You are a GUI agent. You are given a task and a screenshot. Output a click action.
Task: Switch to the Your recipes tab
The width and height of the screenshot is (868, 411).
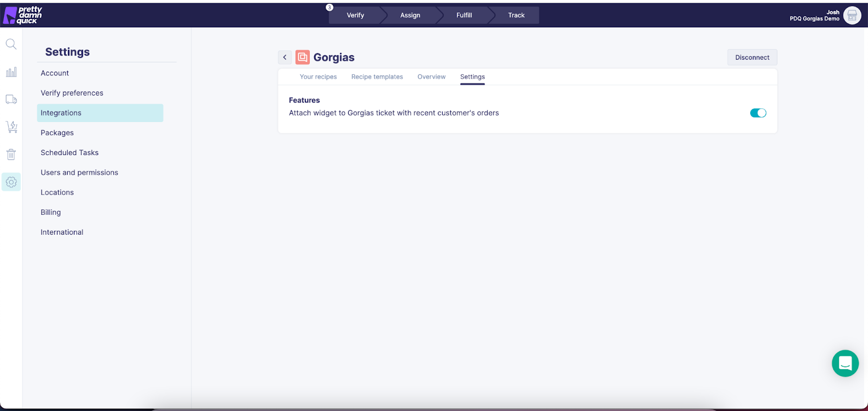318,77
